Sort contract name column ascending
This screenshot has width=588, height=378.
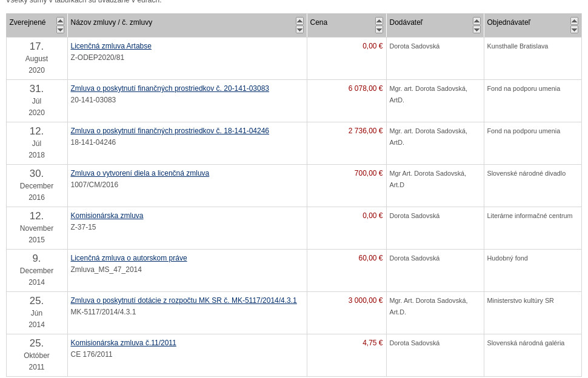[299, 21]
